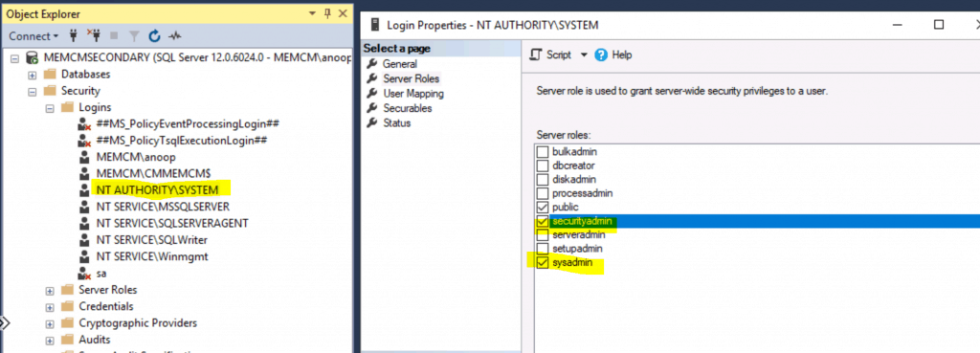Select NT SERVICE\SQLWriter login
The image size is (980, 353).
click(152, 239)
